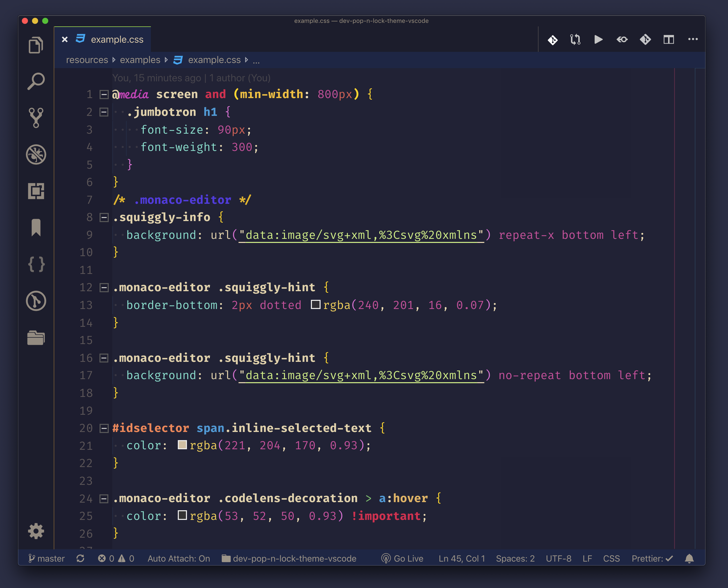Open the Extensions panel icon
The width and height of the screenshot is (728, 588).
36,191
